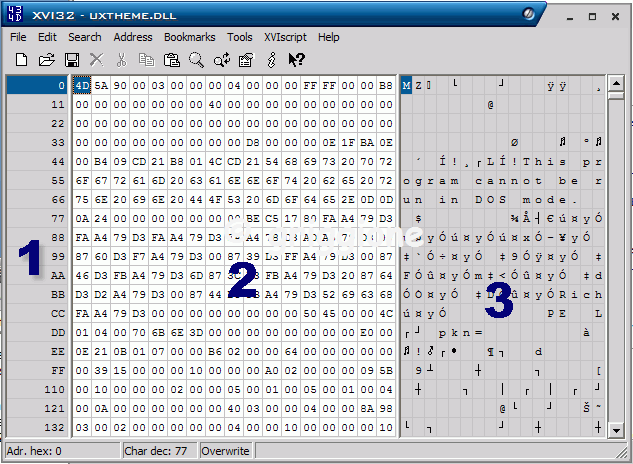The height and width of the screenshot is (464, 633).
Task: Click the Paste clipboard icon
Action: (172, 60)
